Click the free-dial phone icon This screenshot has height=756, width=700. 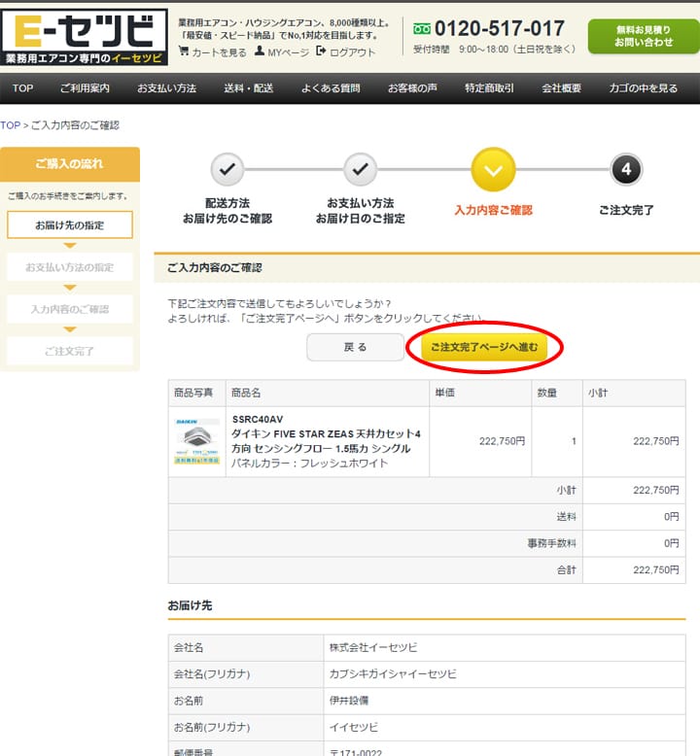[422, 29]
